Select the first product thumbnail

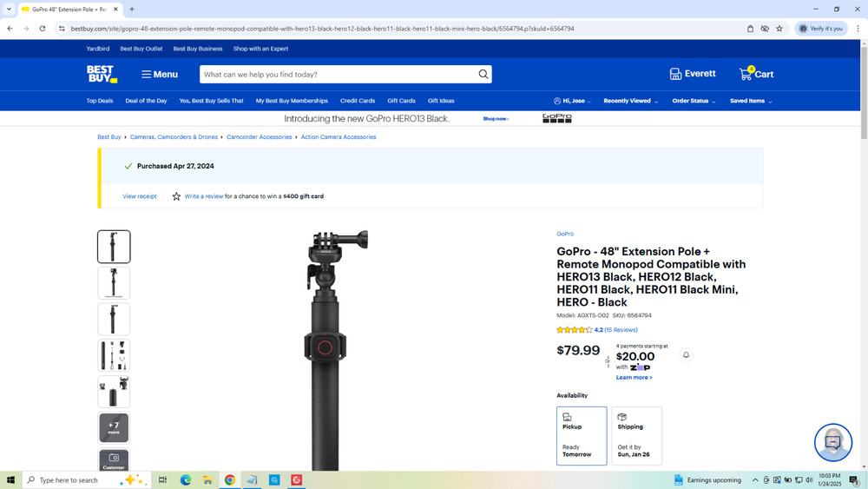coord(114,247)
